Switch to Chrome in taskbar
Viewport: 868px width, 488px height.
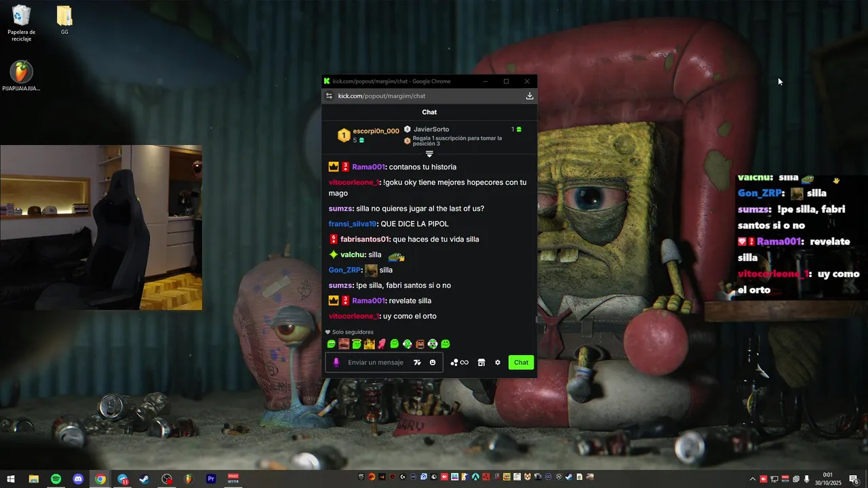click(x=100, y=479)
